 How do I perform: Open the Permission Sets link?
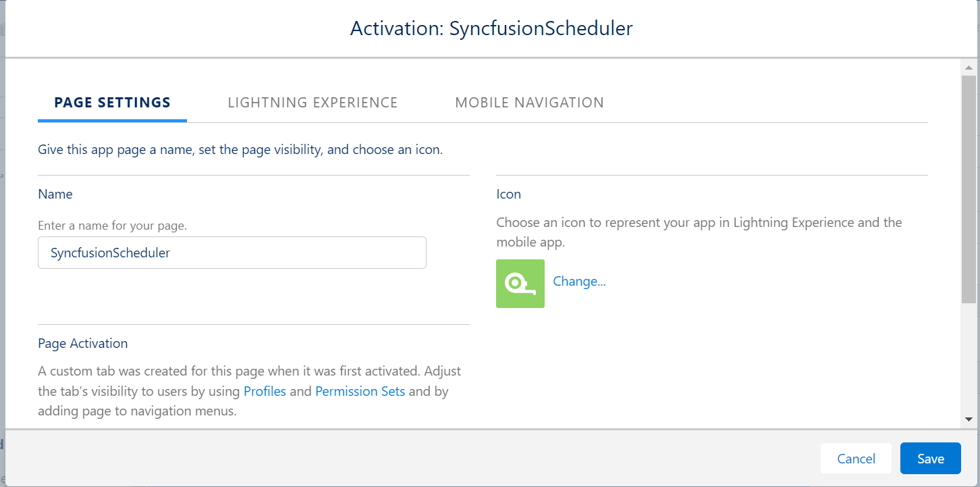click(x=360, y=391)
